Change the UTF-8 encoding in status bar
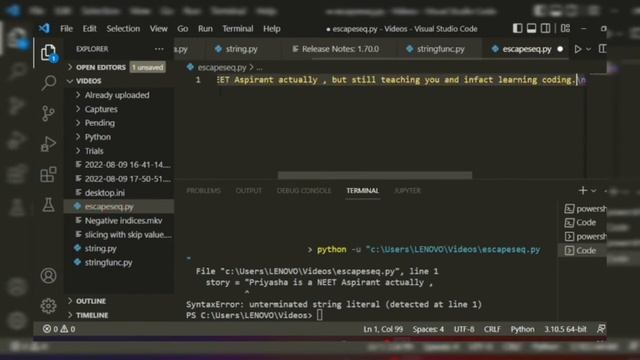This screenshot has width=640, height=360. click(x=464, y=329)
